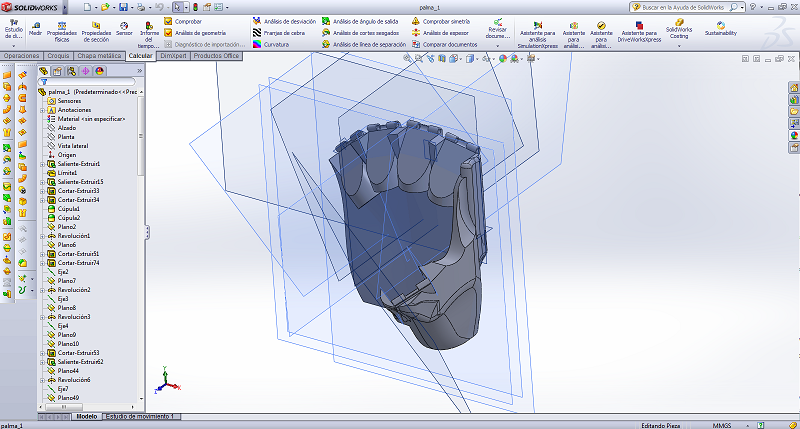Screen dimensions: 800x429
Task: Run Análisis de desviación
Action: click(x=285, y=21)
